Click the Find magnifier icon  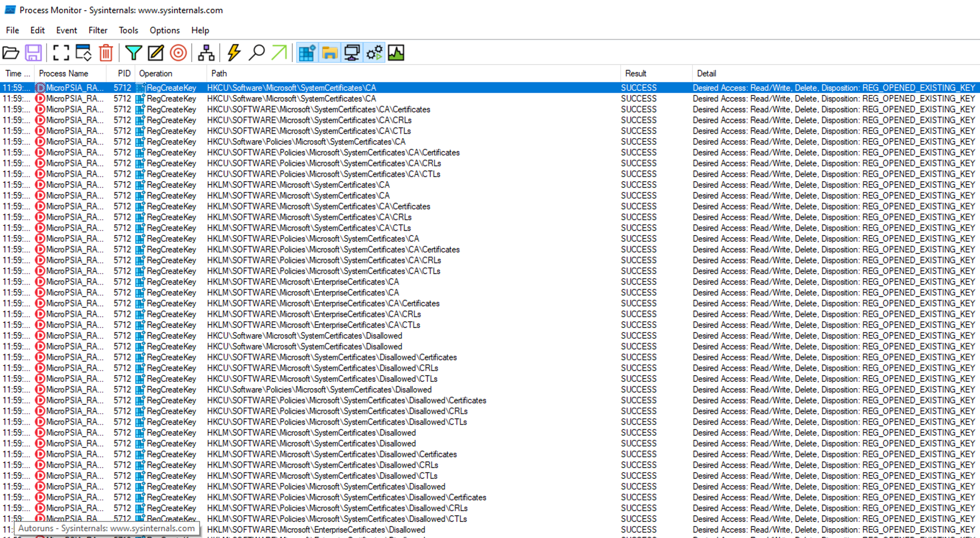coord(257,53)
